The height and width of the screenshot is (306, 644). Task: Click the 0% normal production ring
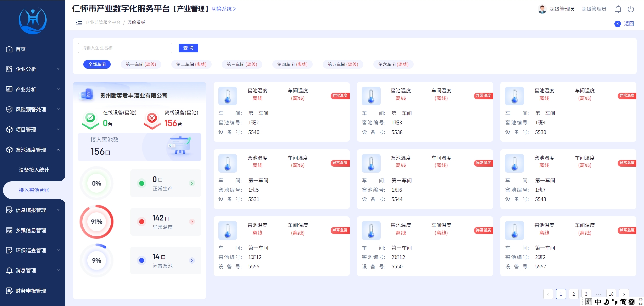97,183
